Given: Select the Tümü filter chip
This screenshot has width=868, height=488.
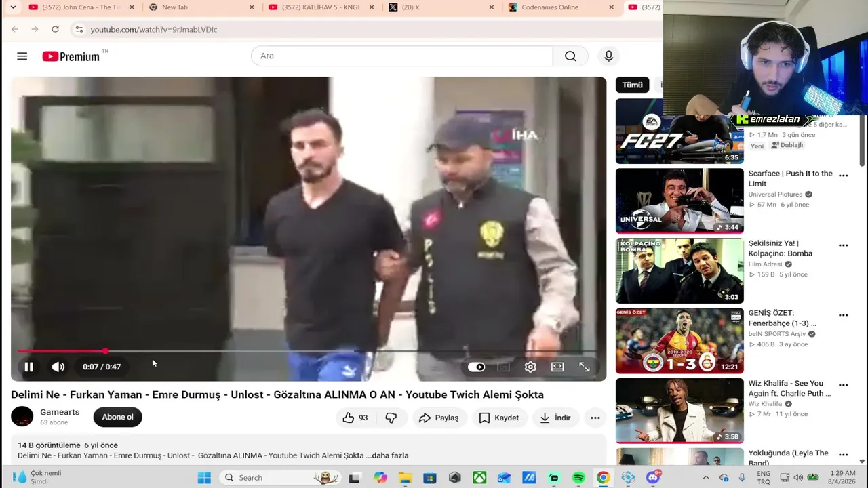Looking at the screenshot, I should coord(632,85).
